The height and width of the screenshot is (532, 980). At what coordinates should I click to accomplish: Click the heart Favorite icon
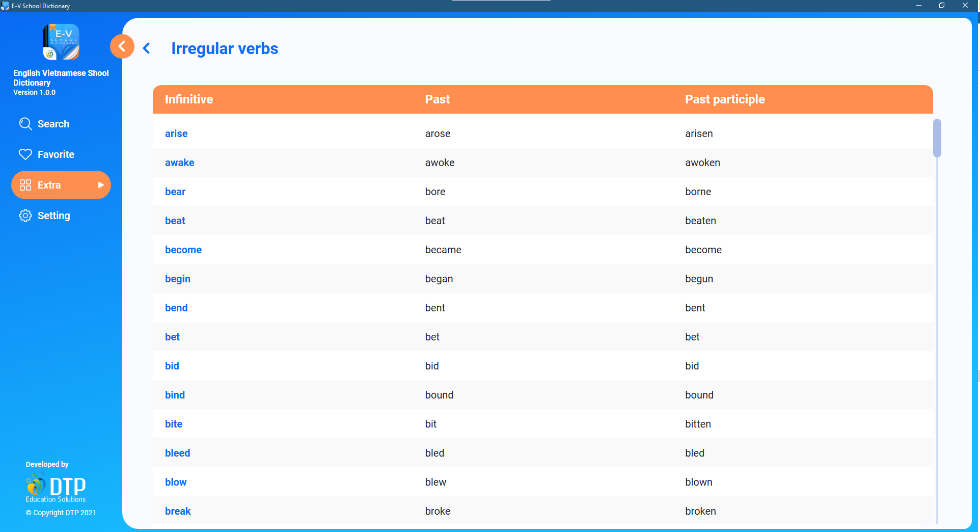click(x=25, y=154)
